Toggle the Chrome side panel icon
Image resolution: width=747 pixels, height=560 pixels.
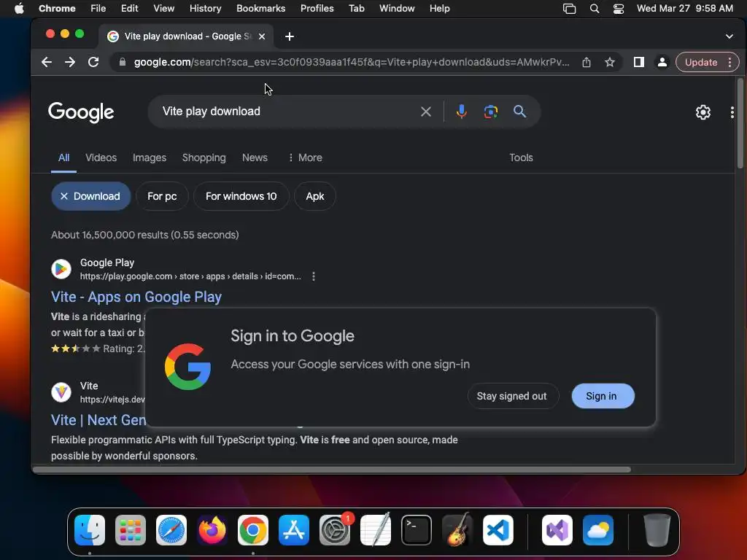pos(639,62)
